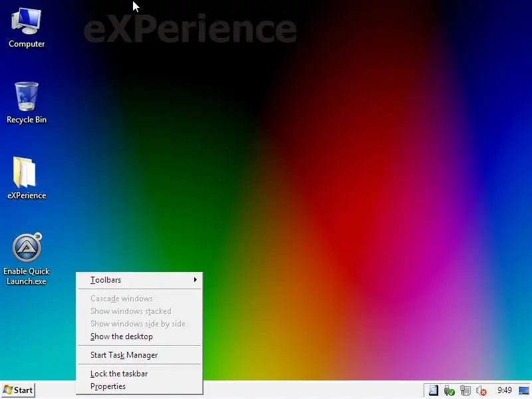The image size is (532, 399).
Task: Choose Show the desktop from context menu
Action: 140,336
